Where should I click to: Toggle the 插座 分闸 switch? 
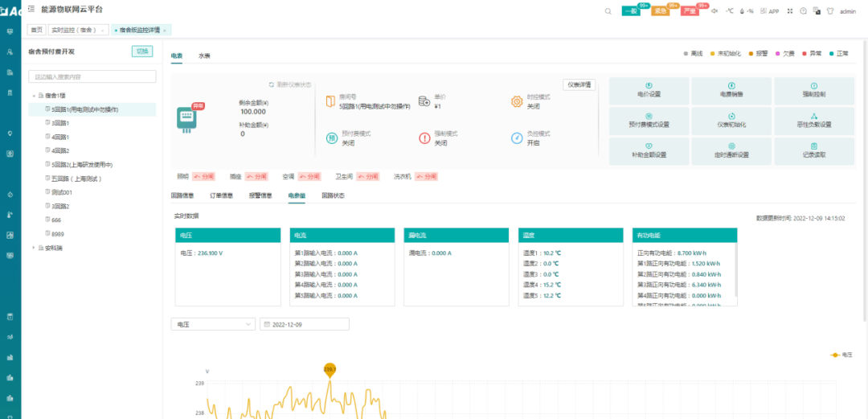(x=257, y=176)
